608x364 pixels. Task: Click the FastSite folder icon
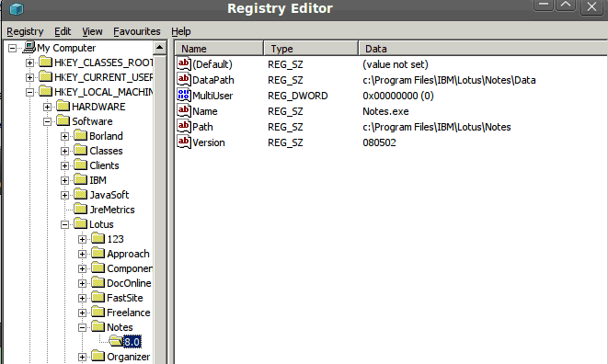[x=98, y=298]
